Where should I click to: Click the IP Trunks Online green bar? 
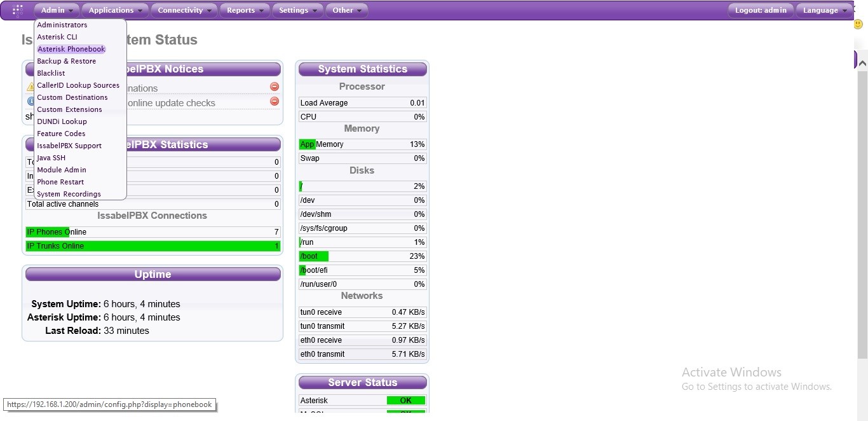coord(153,246)
